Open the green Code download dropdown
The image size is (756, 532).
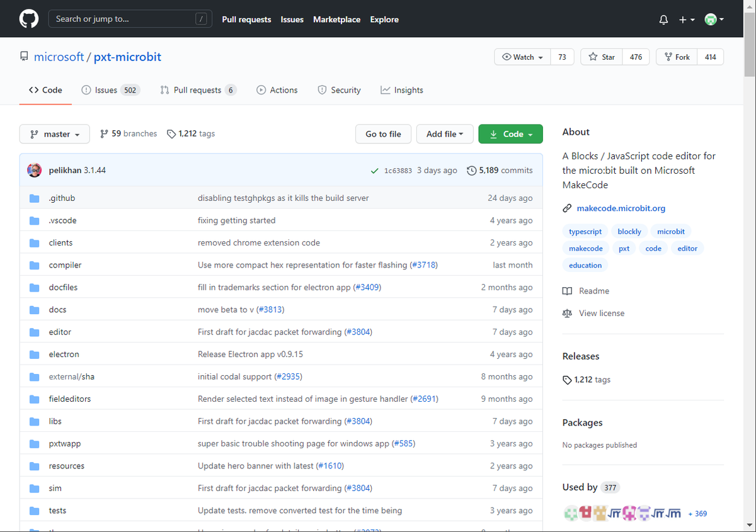[x=510, y=134]
